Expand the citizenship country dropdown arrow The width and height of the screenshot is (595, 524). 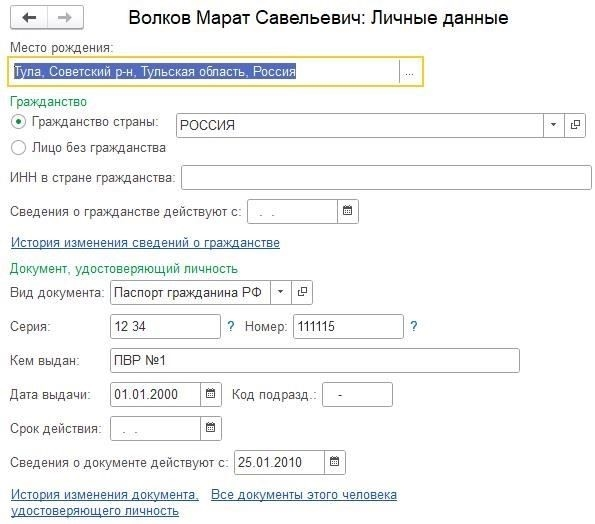(554, 125)
